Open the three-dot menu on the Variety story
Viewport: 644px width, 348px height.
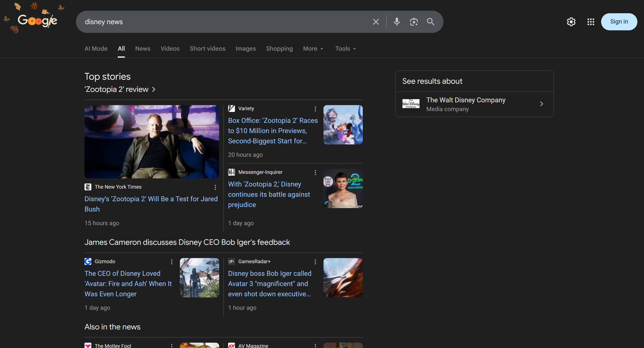tap(315, 109)
